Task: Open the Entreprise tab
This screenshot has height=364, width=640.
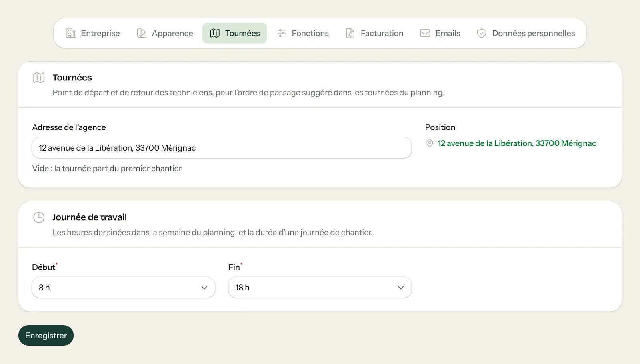Action: [x=93, y=33]
